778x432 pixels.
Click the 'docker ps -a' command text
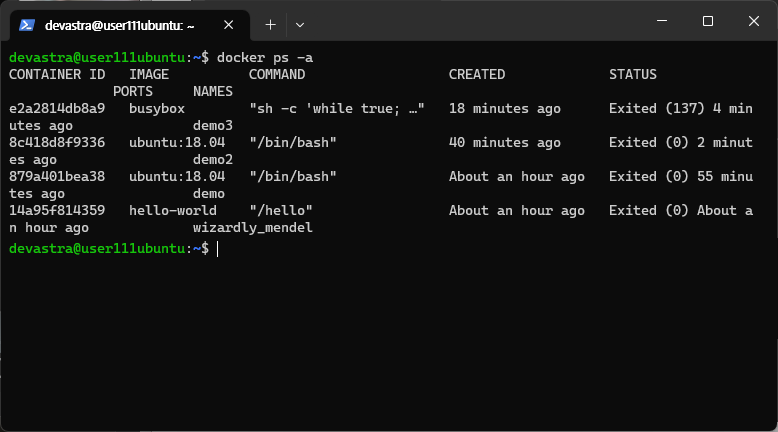point(265,58)
